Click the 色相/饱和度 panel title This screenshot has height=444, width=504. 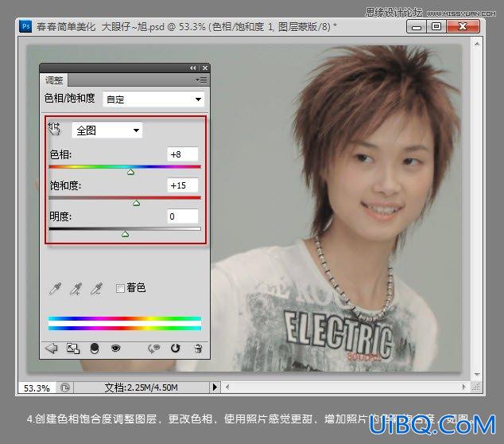tap(69, 98)
